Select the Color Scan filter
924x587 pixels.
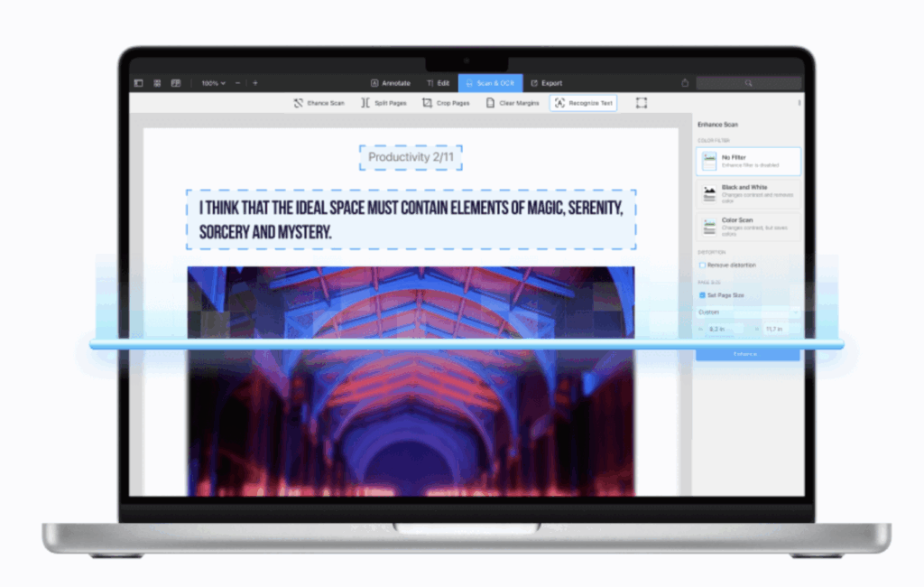[x=748, y=228]
